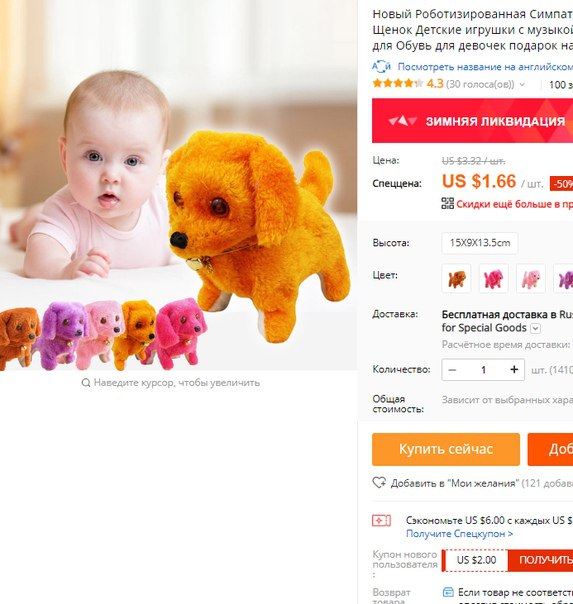This screenshot has height=604, width=573.
Task: Open the Получите Спецкупон link
Action: [x=459, y=534]
